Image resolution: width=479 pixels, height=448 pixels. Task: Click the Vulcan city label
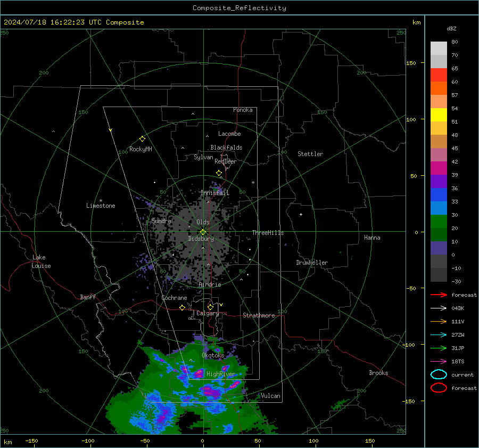[271, 396]
